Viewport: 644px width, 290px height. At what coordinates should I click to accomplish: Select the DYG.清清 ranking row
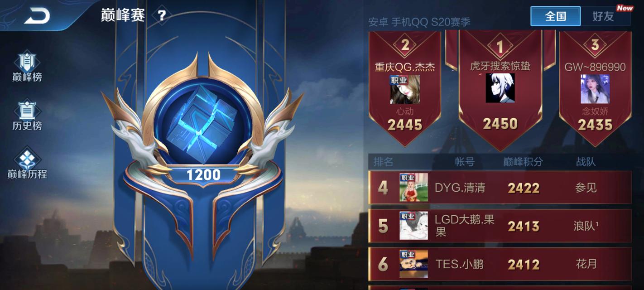coord(500,187)
